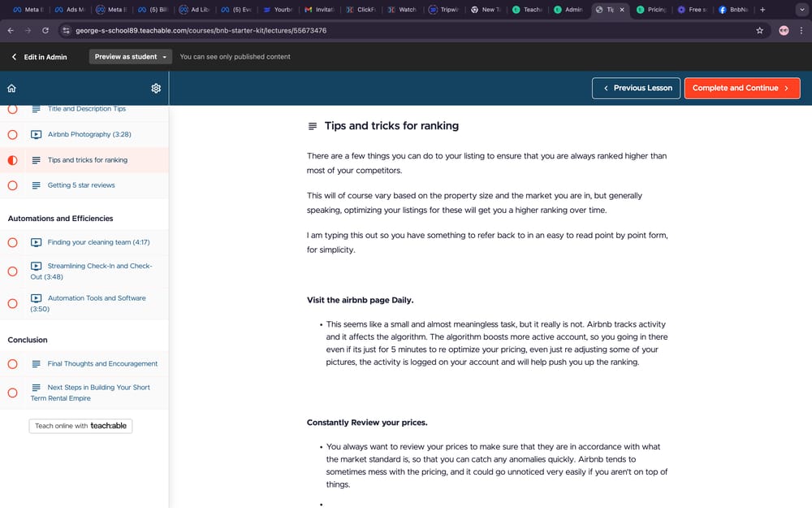The height and width of the screenshot is (508, 812).
Task: Click the Automations and Efficiencies section heading
Action: click(x=61, y=218)
